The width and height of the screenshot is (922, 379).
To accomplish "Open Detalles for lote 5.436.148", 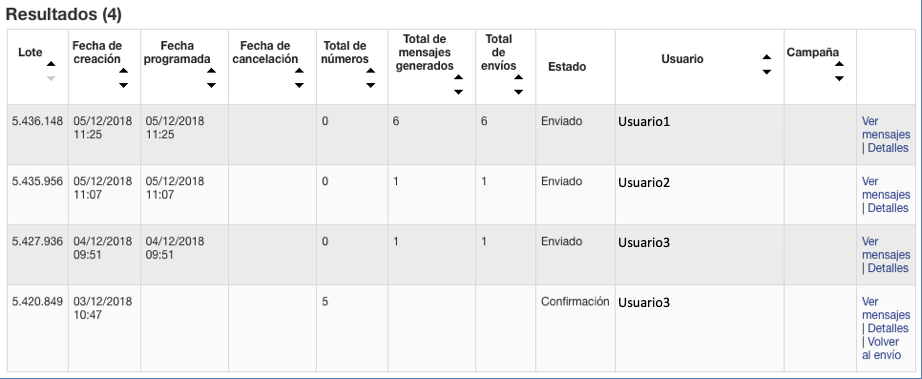I will (x=888, y=148).
